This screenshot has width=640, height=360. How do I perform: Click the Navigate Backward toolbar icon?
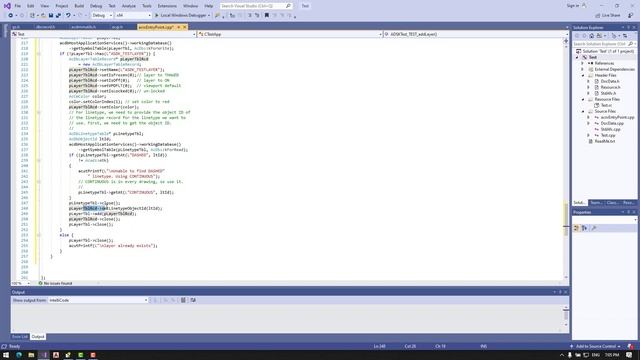click(10, 16)
